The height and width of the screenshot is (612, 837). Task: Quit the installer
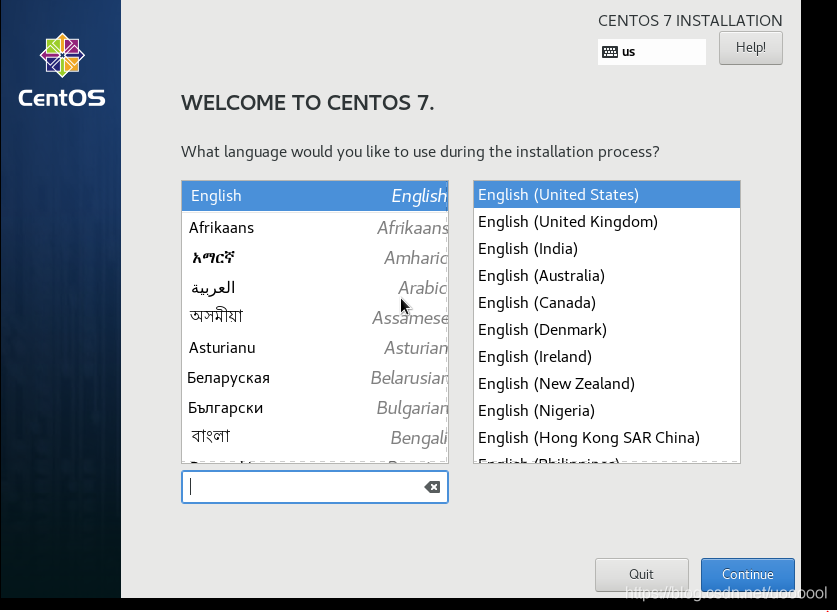point(642,574)
